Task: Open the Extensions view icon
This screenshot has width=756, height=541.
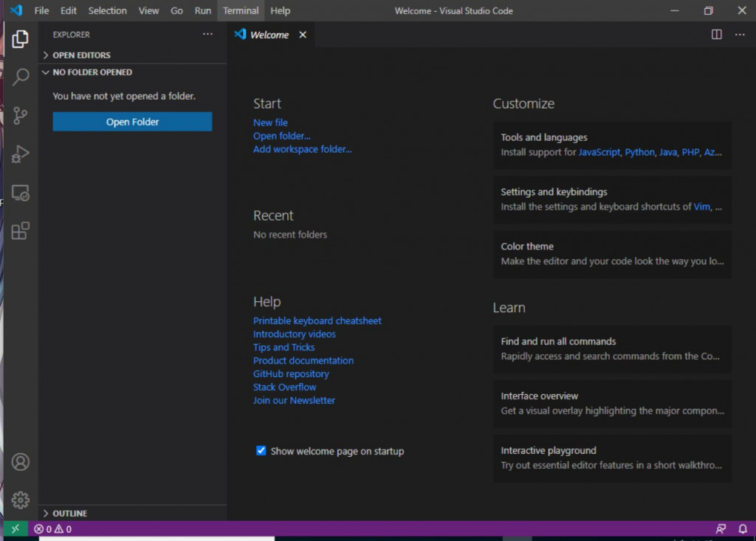Action: (x=20, y=231)
